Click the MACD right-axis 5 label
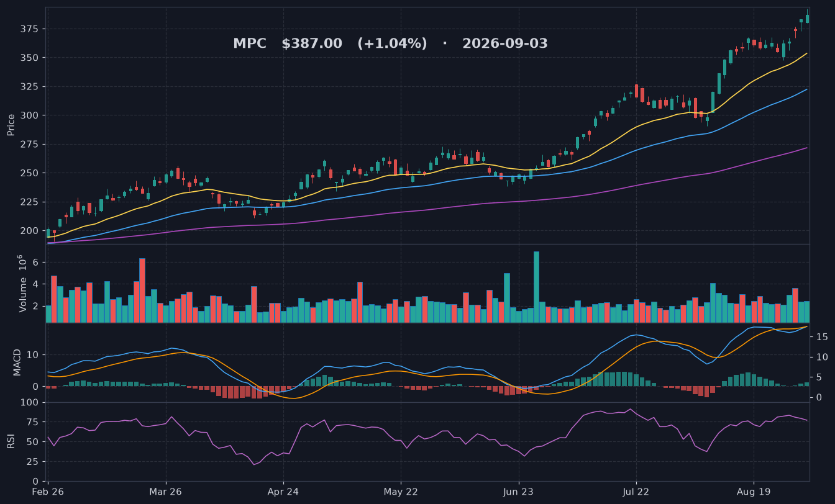The height and width of the screenshot is (504, 835). 818,377
